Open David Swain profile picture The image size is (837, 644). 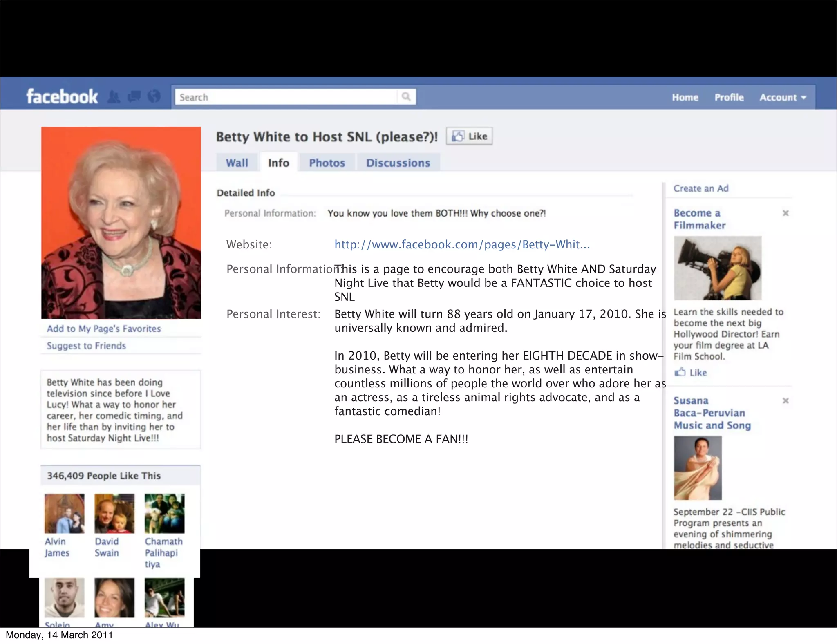114,513
